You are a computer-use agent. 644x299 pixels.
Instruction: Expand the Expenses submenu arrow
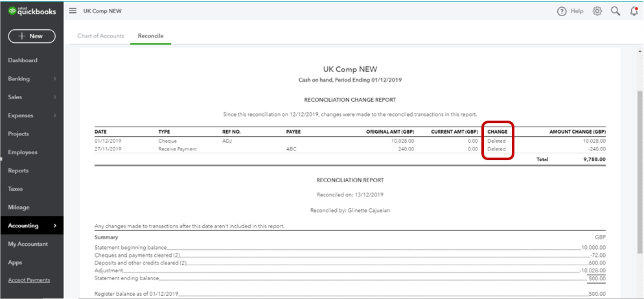(55, 115)
